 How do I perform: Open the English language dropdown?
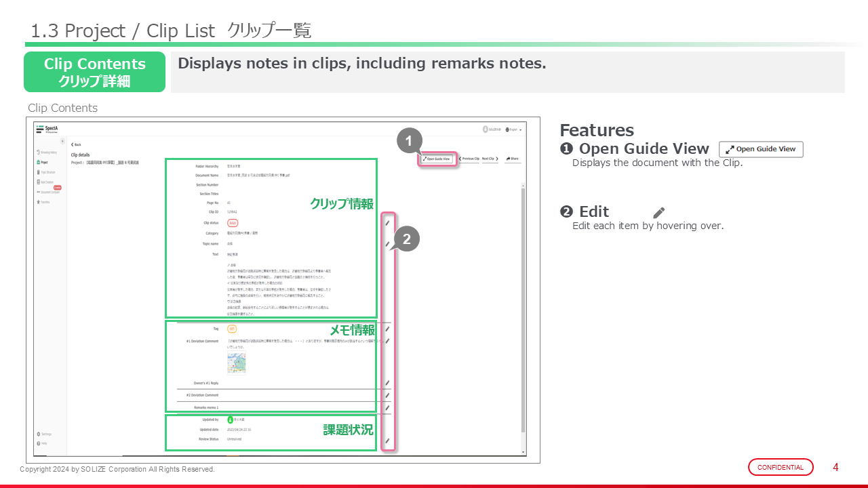[x=514, y=129]
